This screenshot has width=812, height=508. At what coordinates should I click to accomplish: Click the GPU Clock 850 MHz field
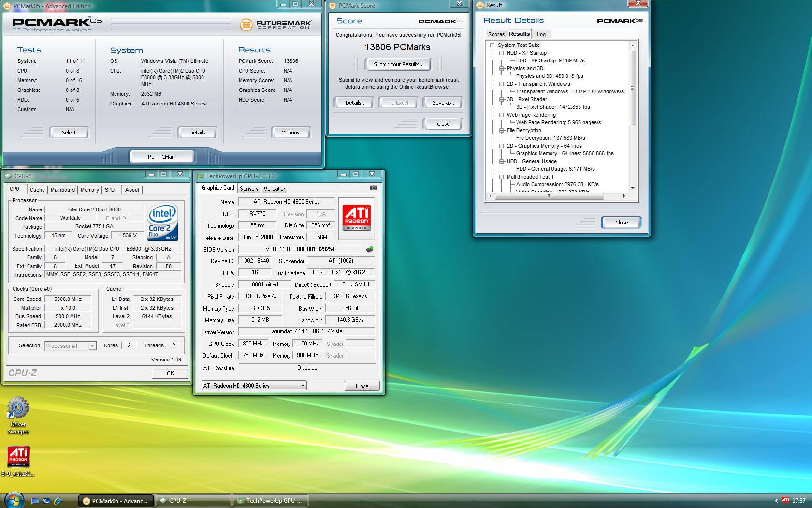tap(253, 344)
